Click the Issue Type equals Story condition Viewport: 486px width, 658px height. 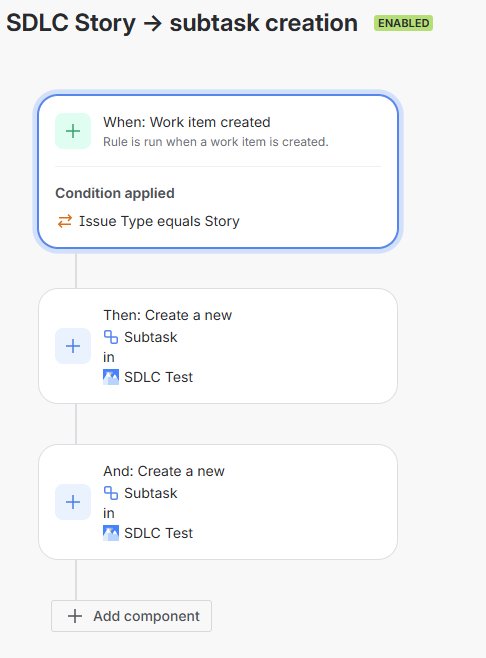159,221
